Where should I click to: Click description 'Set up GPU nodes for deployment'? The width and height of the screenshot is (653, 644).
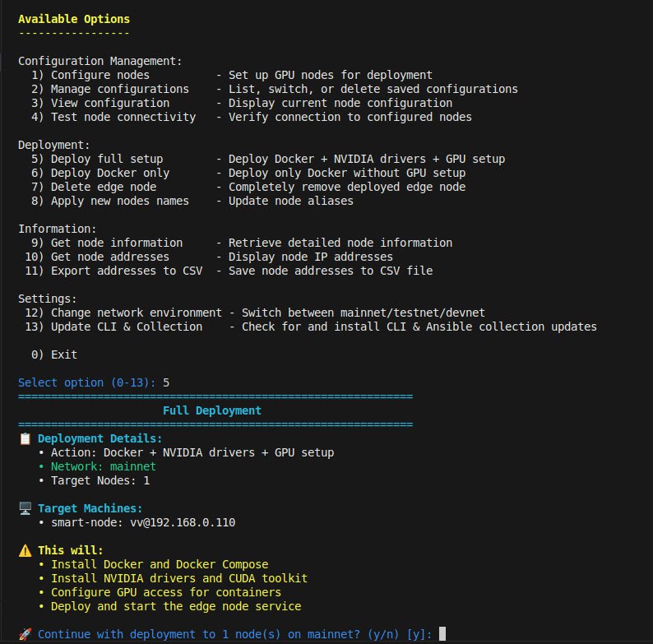(331, 75)
